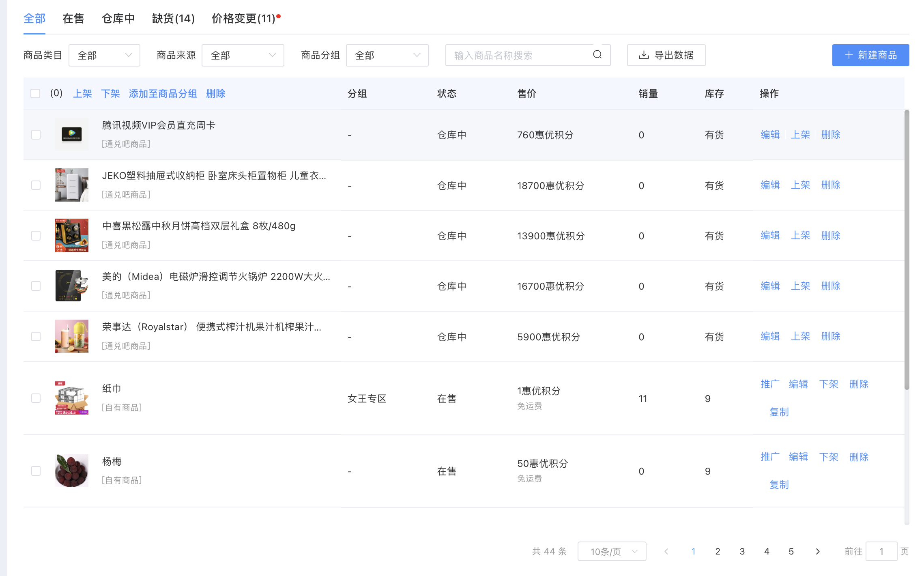
Task: Focus the 输入商品名称搜索 search field
Action: (519, 55)
